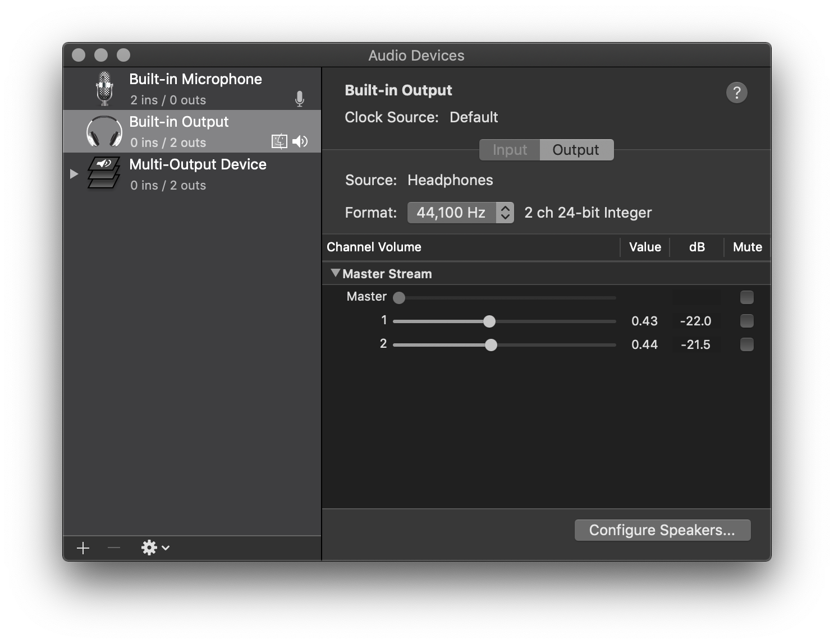Click the Clock Source Default value

pos(474,117)
